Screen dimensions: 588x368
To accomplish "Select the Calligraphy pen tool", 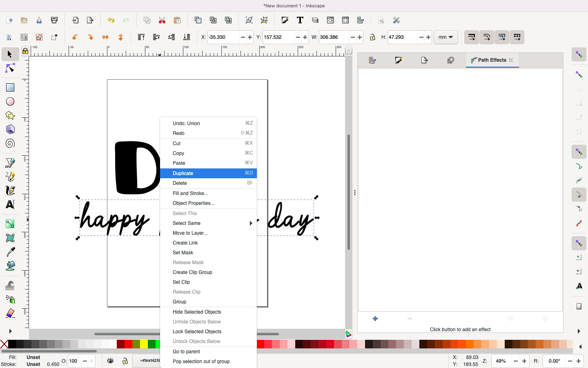I will 10,191.
